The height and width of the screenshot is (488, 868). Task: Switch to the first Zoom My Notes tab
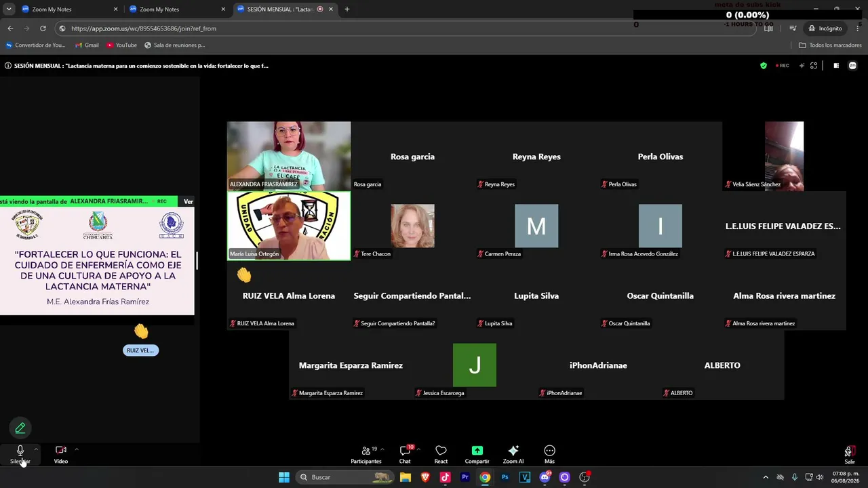coord(68,9)
